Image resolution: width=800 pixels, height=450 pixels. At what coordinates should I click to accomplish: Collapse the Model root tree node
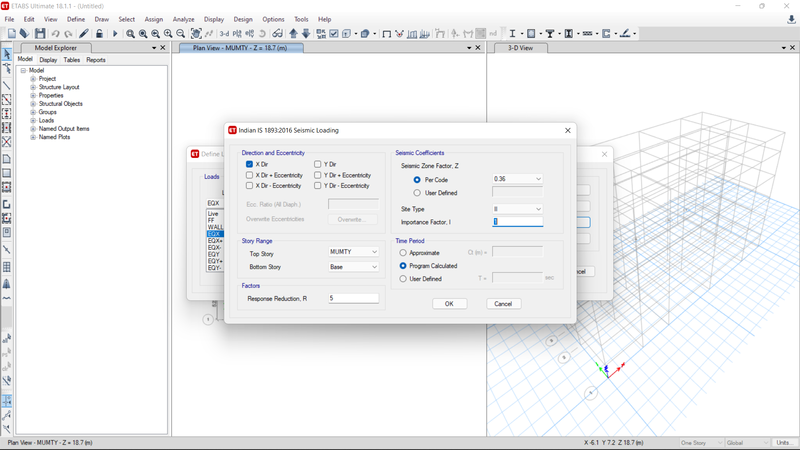[23, 70]
